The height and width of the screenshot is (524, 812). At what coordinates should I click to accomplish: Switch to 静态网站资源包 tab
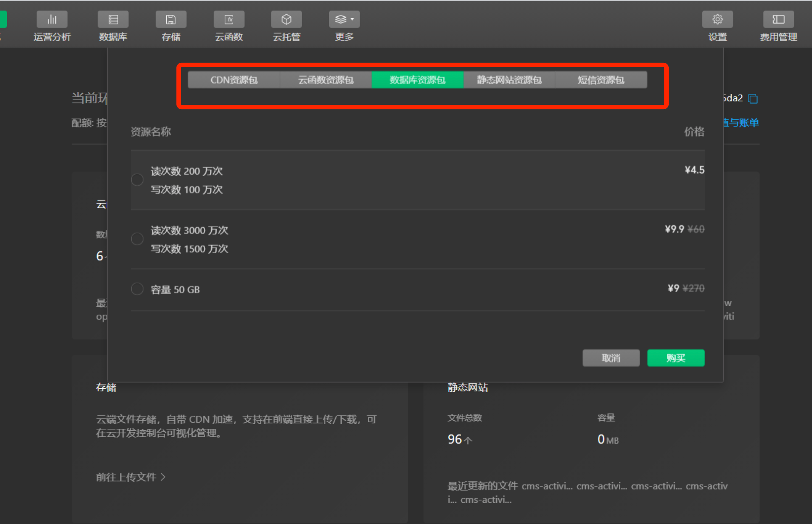(x=509, y=80)
